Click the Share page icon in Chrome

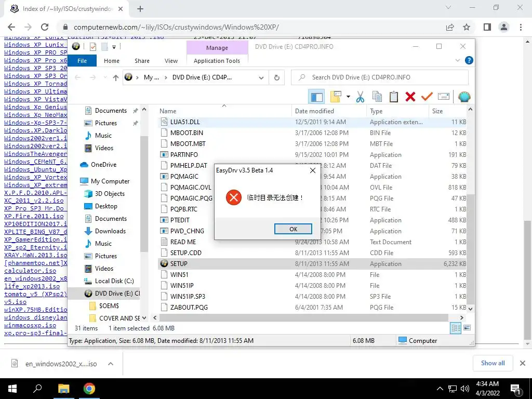(x=450, y=27)
